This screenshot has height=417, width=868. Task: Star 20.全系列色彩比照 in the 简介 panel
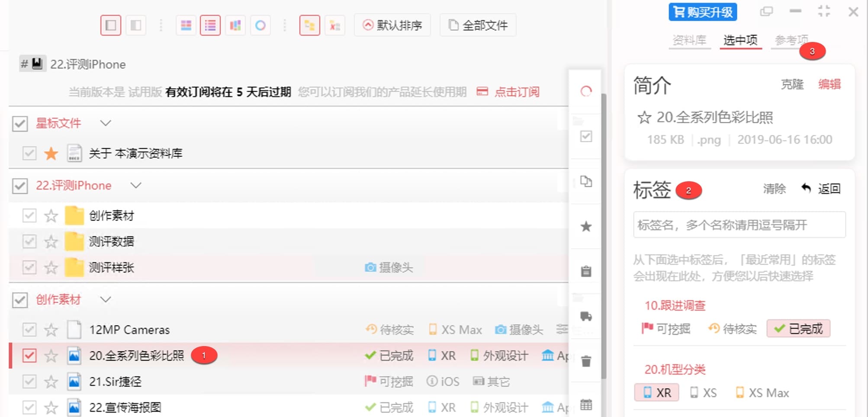644,118
